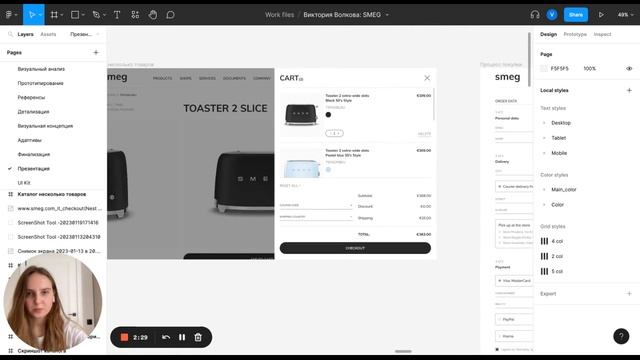This screenshot has width=640, height=360.
Task: Select the Rectangle shape tool
Action: point(75,15)
